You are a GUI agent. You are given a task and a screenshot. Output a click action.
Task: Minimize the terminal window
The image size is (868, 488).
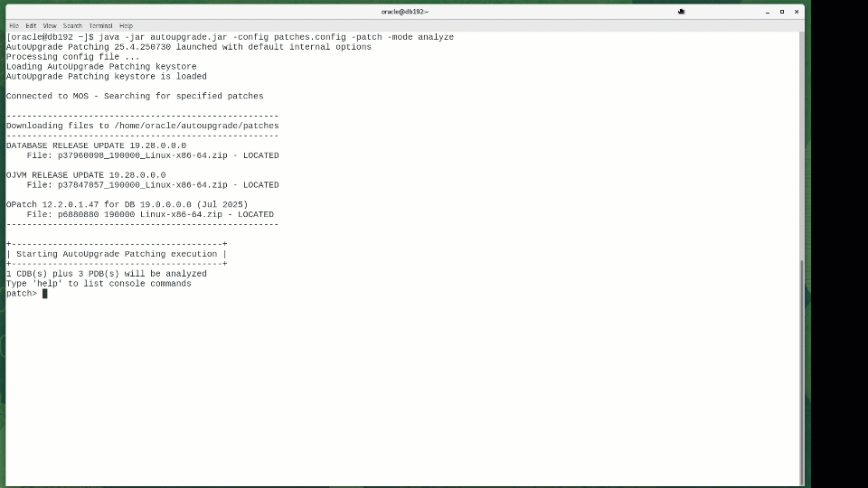coord(768,12)
